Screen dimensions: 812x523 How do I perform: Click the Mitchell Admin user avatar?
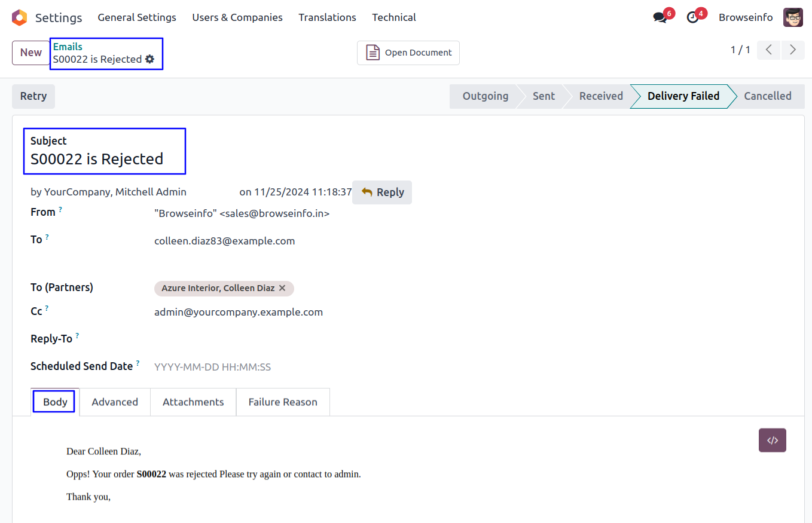click(x=793, y=17)
